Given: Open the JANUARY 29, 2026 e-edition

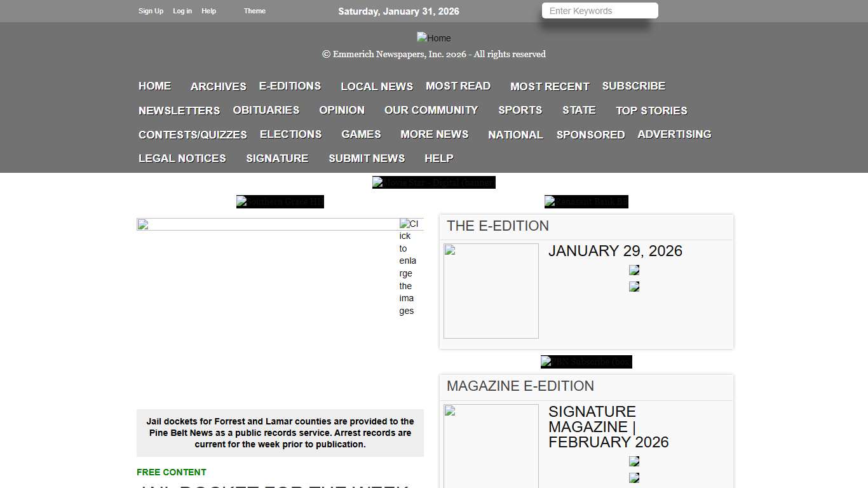Looking at the screenshot, I should [615, 251].
